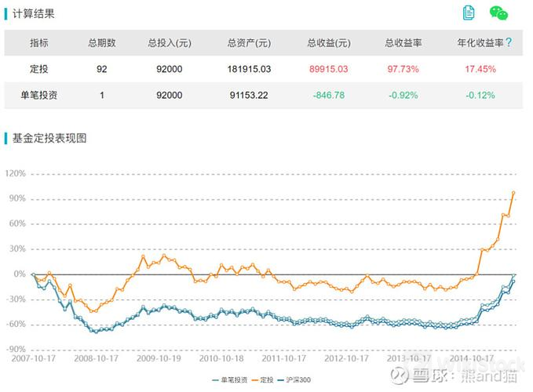Select the 定投 row label
This screenshot has height=392, width=533.
pyautogui.click(x=38, y=69)
